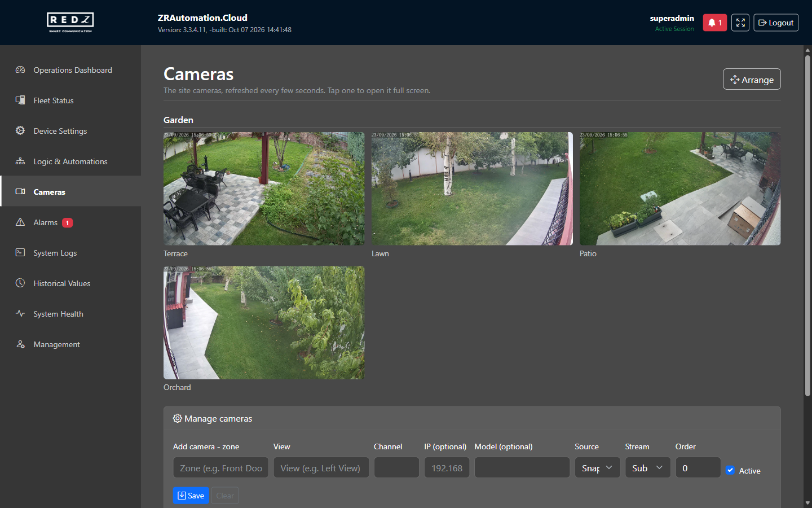The height and width of the screenshot is (508, 812).
Task: Log out with the Logout button
Action: (776, 23)
